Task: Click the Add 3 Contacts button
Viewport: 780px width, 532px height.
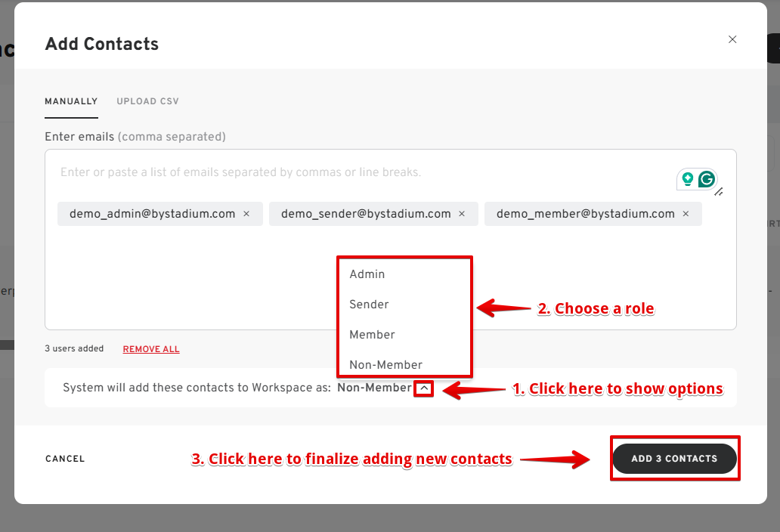Action: (x=674, y=459)
